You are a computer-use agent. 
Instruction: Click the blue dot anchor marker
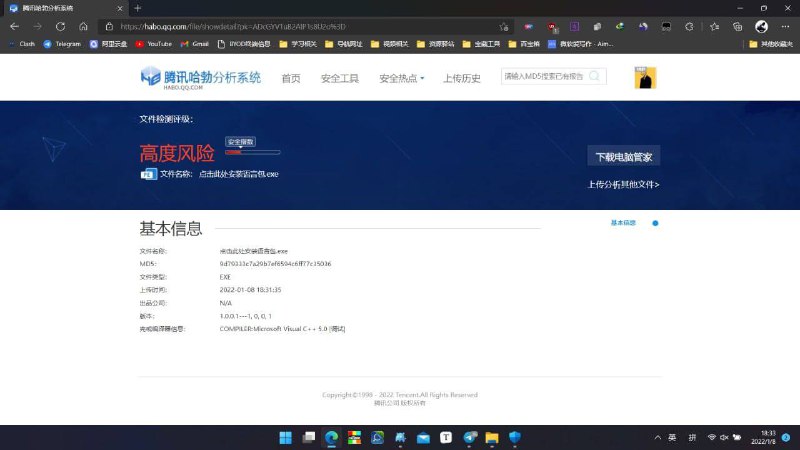coord(655,223)
